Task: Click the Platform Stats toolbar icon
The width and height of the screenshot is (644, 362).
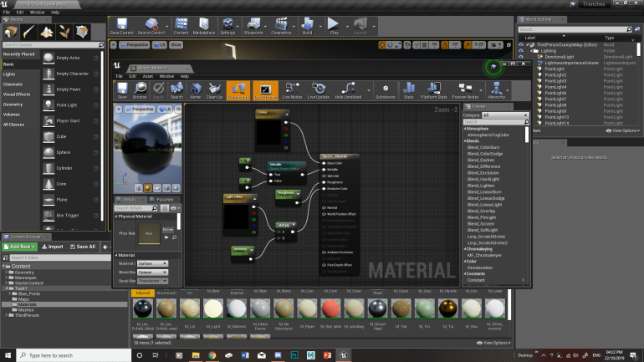Action: [x=433, y=90]
